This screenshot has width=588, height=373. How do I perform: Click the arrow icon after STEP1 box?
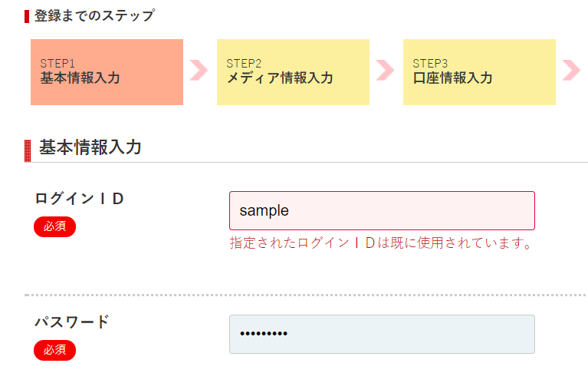[x=199, y=71]
